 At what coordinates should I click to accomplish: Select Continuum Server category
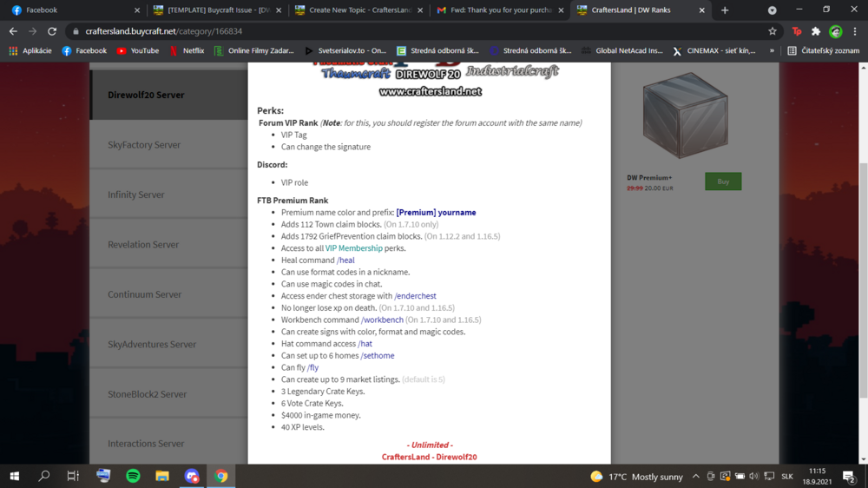[169, 294]
